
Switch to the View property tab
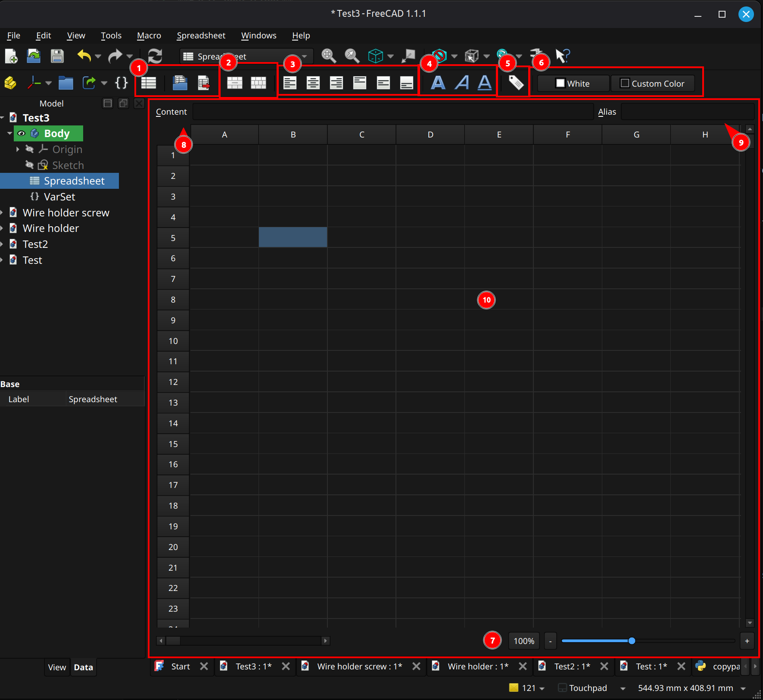(57, 667)
